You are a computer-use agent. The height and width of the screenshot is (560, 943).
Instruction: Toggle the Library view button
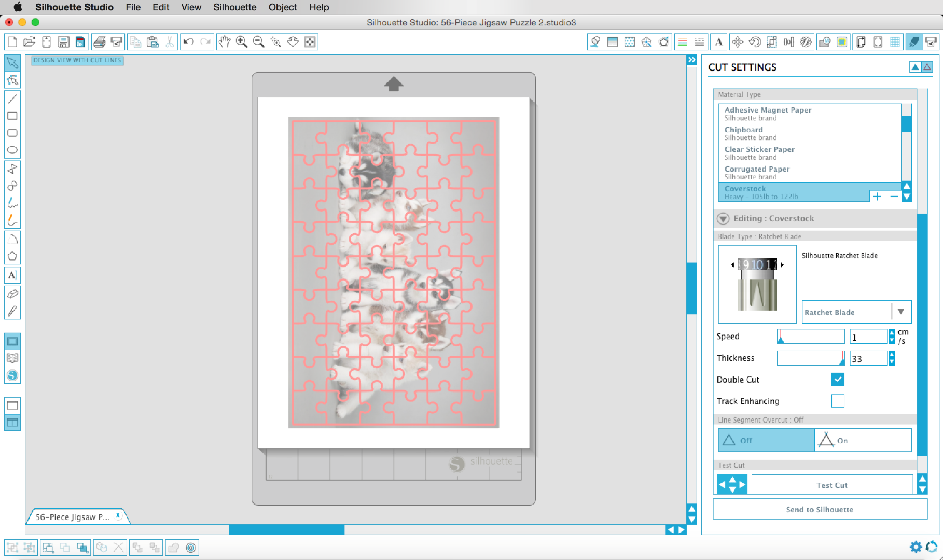(x=12, y=358)
